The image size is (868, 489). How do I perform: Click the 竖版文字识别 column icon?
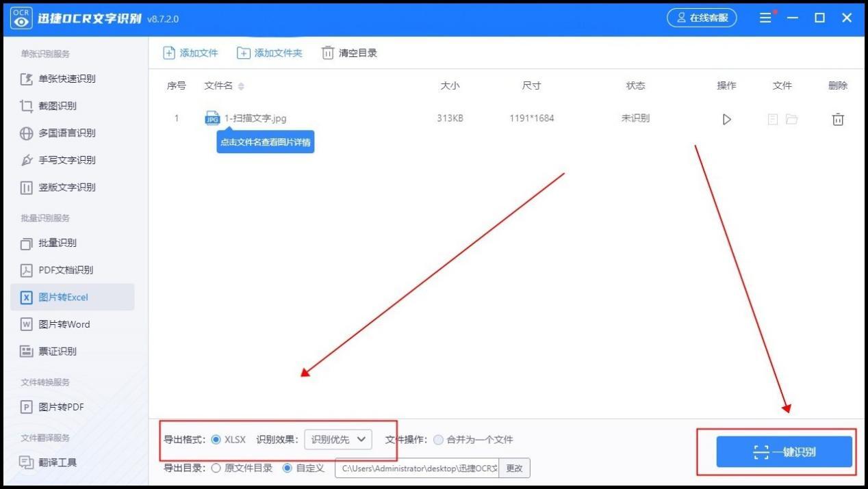tap(27, 187)
